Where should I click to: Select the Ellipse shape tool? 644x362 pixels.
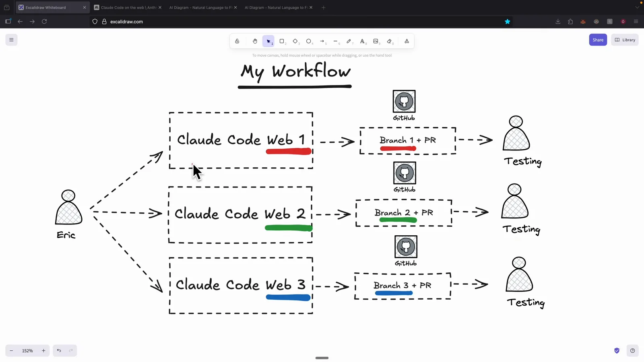(309, 41)
